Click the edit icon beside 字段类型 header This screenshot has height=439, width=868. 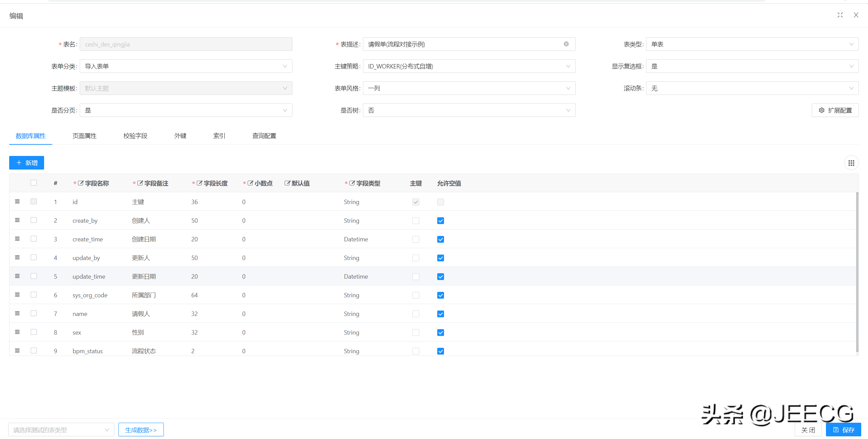(351, 183)
